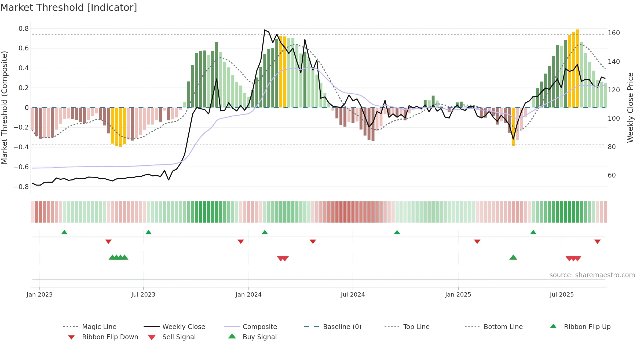This screenshot has height=362, width=644.
Task: Click the left axis '0.2' tick label
Action: 24,88
